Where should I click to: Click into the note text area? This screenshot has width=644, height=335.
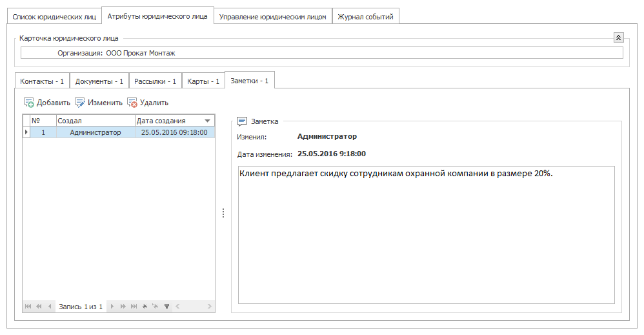click(x=427, y=235)
